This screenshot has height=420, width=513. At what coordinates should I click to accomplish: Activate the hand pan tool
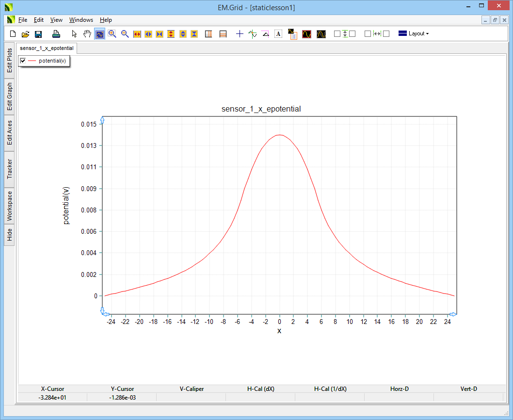pos(87,34)
